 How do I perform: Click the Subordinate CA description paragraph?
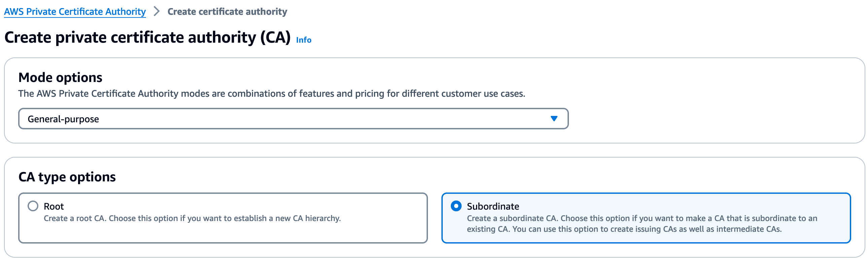point(642,224)
